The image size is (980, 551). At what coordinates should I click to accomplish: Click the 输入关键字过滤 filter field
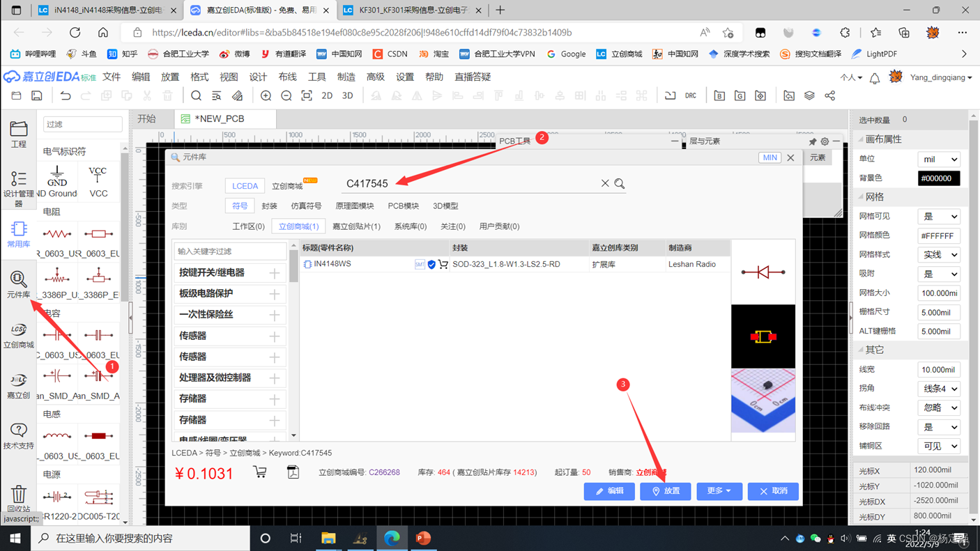(230, 251)
